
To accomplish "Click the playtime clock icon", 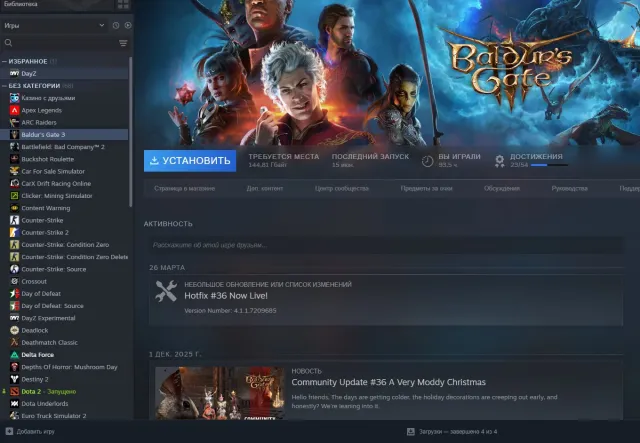I will pos(427,161).
